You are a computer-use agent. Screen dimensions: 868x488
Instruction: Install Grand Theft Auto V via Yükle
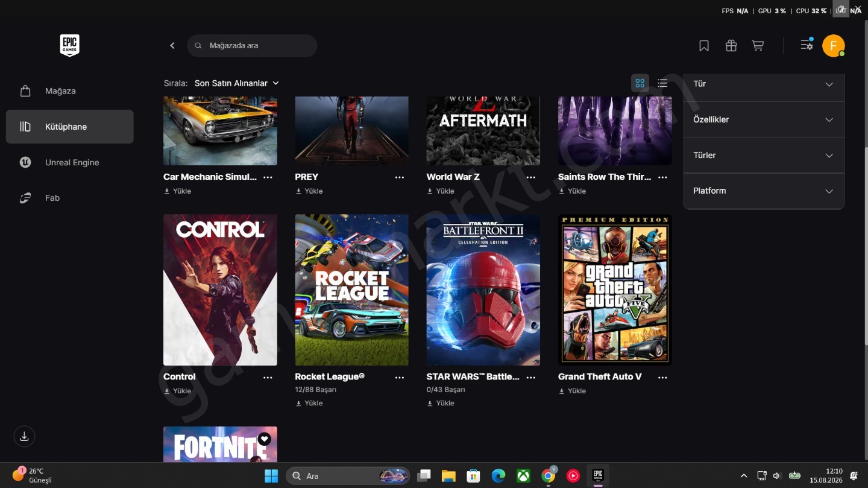pos(572,391)
